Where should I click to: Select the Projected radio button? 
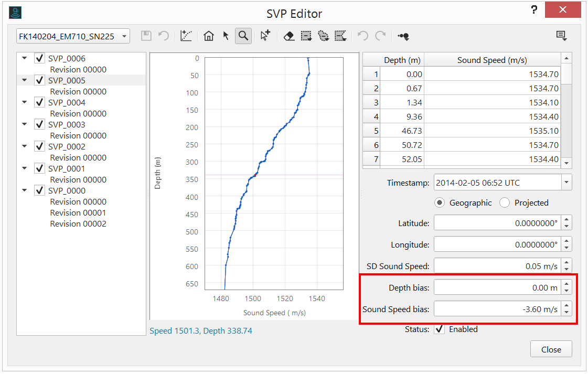[505, 203]
